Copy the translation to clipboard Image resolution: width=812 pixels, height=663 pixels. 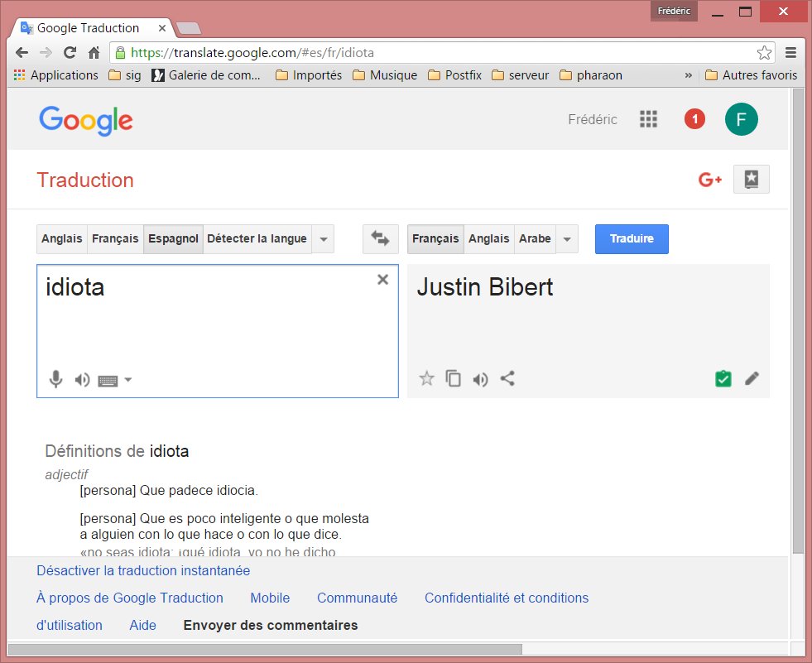pos(453,378)
